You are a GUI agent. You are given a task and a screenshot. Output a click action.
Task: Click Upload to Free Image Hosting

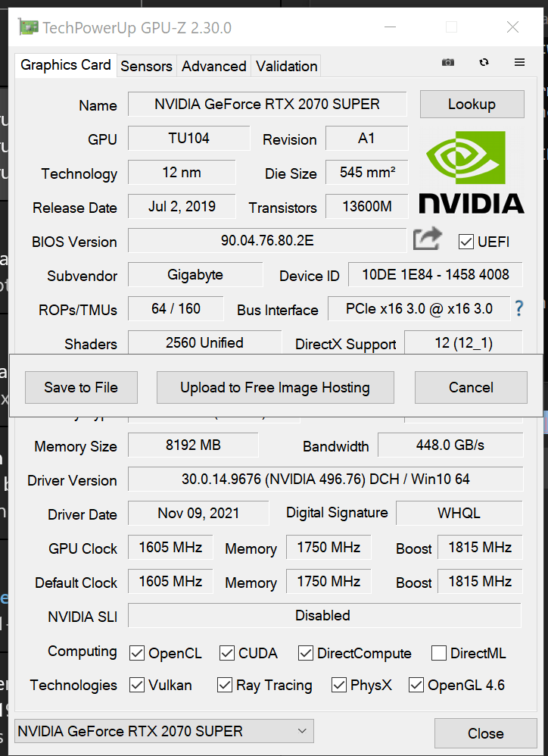pos(275,387)
